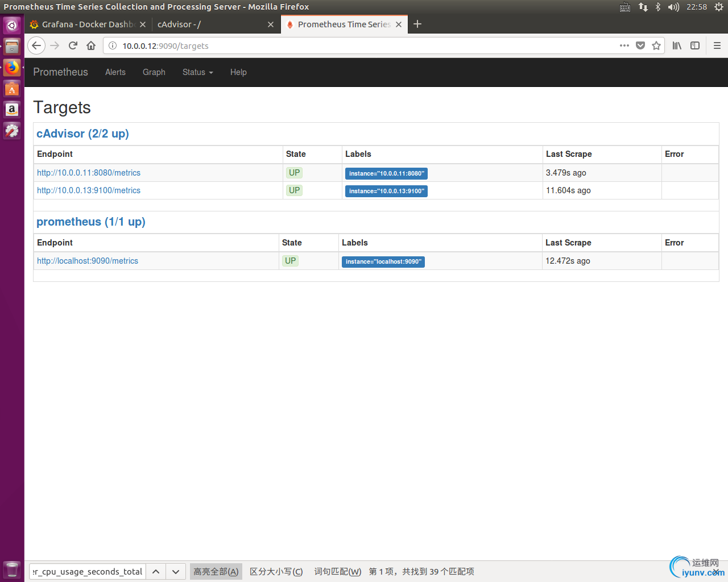Screen dimensions: 728x582
Task: Click the Firefox icon in the launcher
Action: (12, 68)
